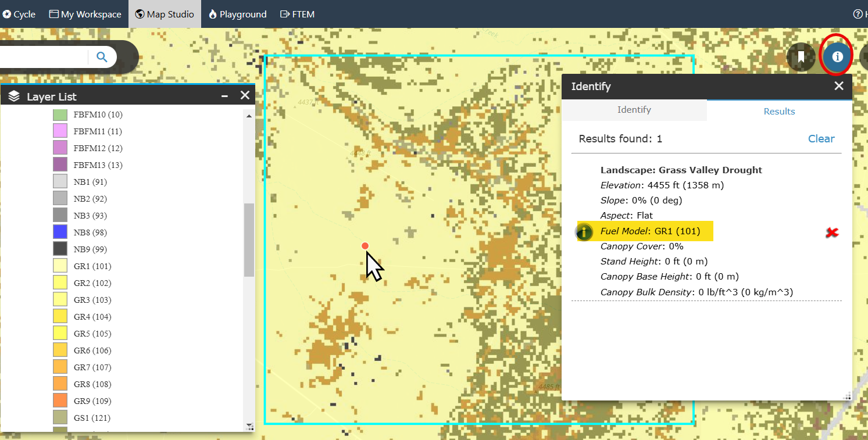868x440 pixels.
Task: Click green info icon beside Fuel Model GR1
Action: tap(584, 231)
